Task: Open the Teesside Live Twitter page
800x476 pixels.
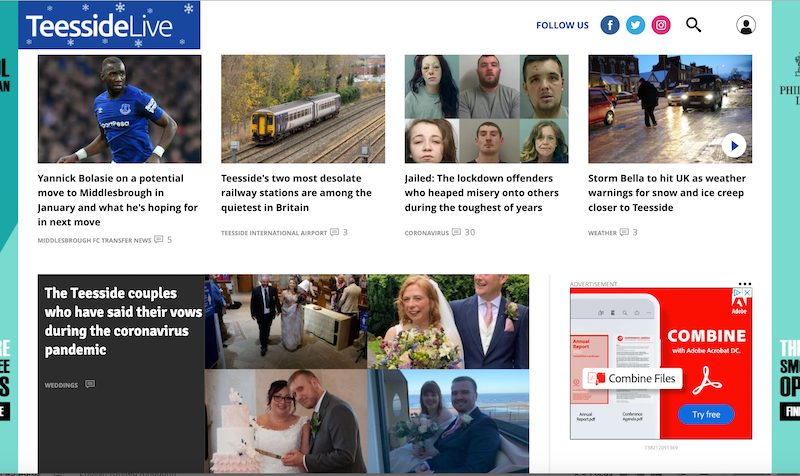Action: 635,26
